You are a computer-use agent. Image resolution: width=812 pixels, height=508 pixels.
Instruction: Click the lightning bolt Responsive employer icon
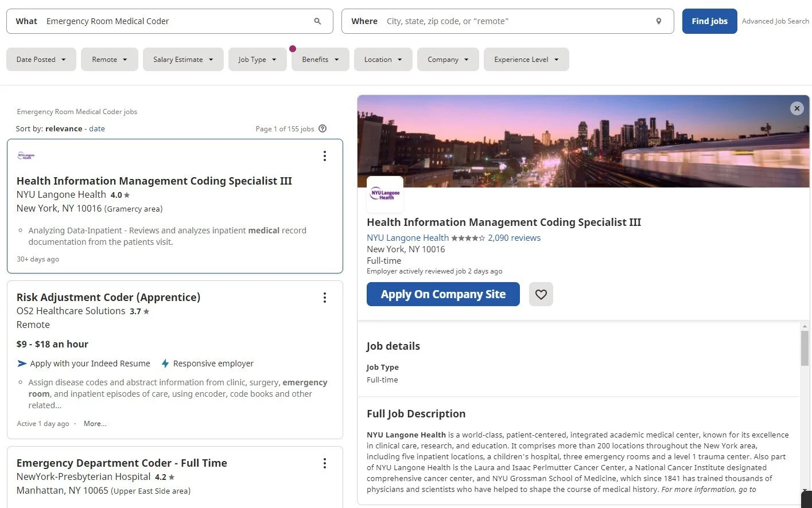point(165,363)
